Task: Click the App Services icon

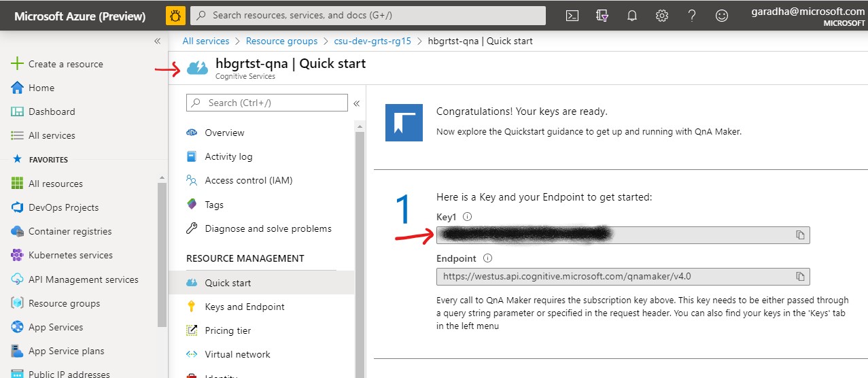Action: click(x=18, y=327)
